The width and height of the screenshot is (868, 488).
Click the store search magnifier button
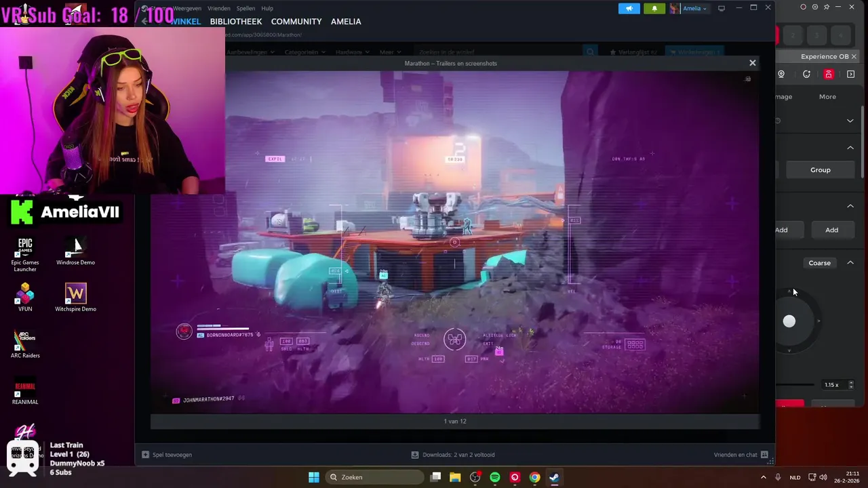coord(590,52)
